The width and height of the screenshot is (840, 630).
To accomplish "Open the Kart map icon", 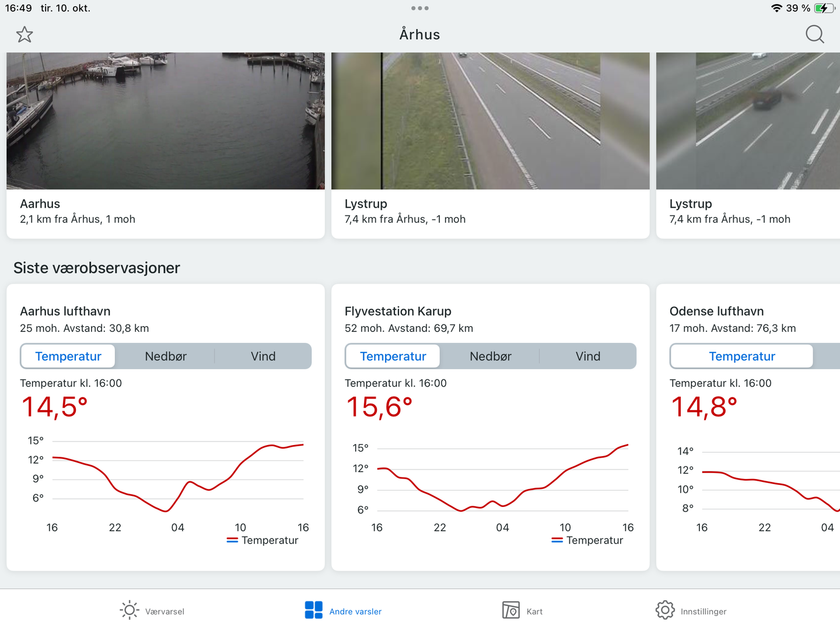I will point(510,610).
